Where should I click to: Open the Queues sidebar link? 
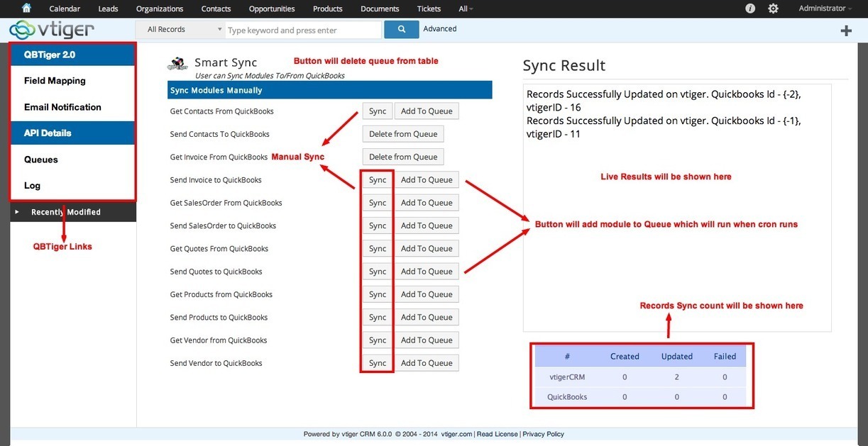[x=41, y=160]
